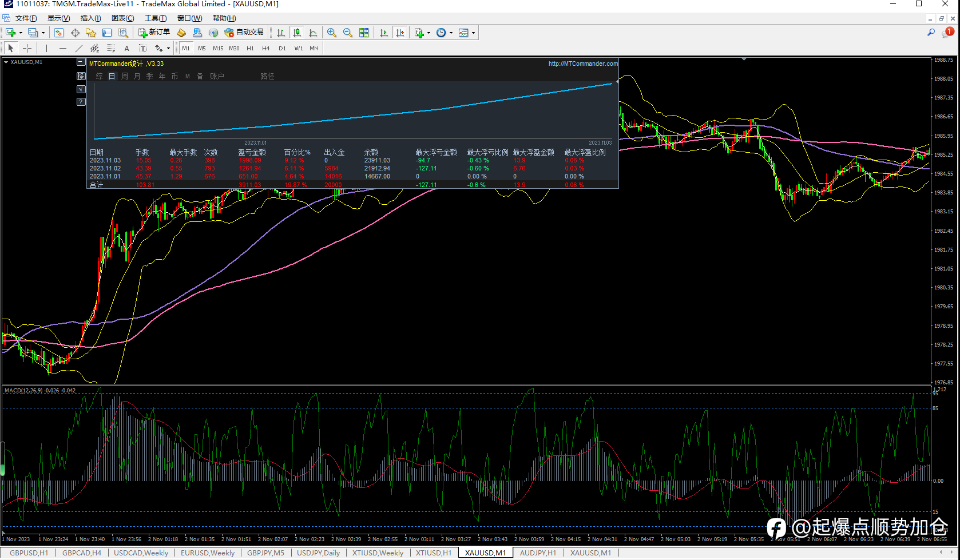960x560 pixels.
Task: Expand the XAUUSD,M1 chart title triangle
Action: pos(6,62)
